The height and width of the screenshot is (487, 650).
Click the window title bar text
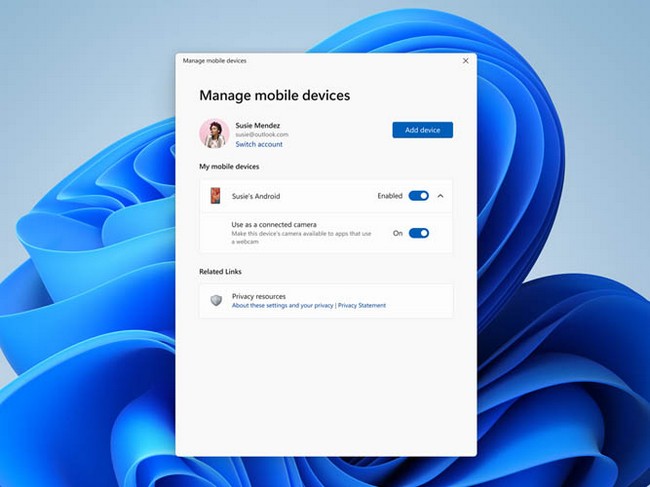(215, 61)
